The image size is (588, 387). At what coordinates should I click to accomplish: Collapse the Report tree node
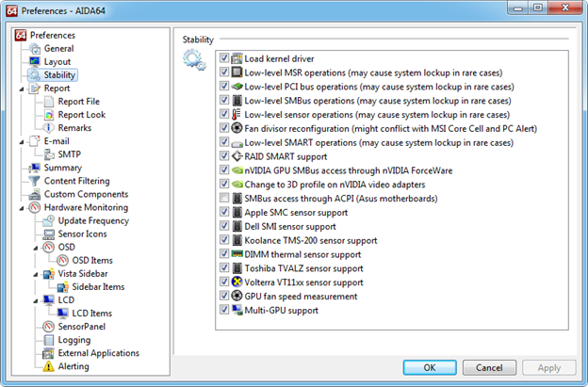[22, 89]
